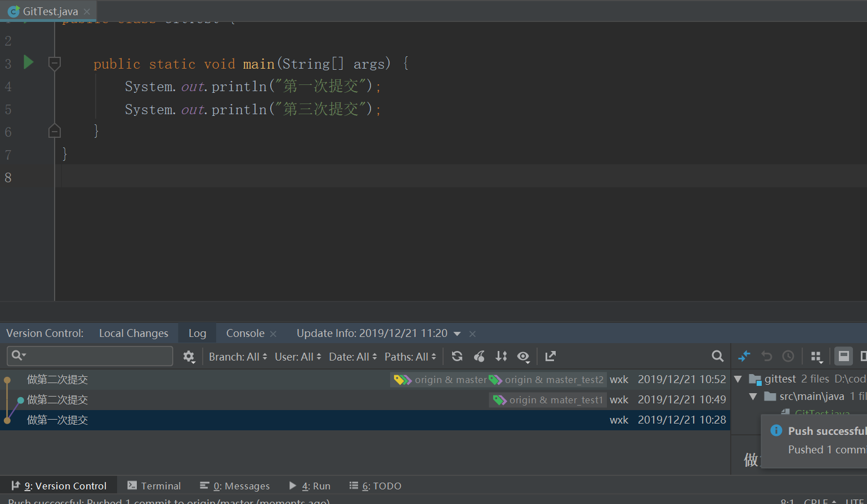Open Log settings gear menu
This screenshot has height=504, width=867.
189,357
